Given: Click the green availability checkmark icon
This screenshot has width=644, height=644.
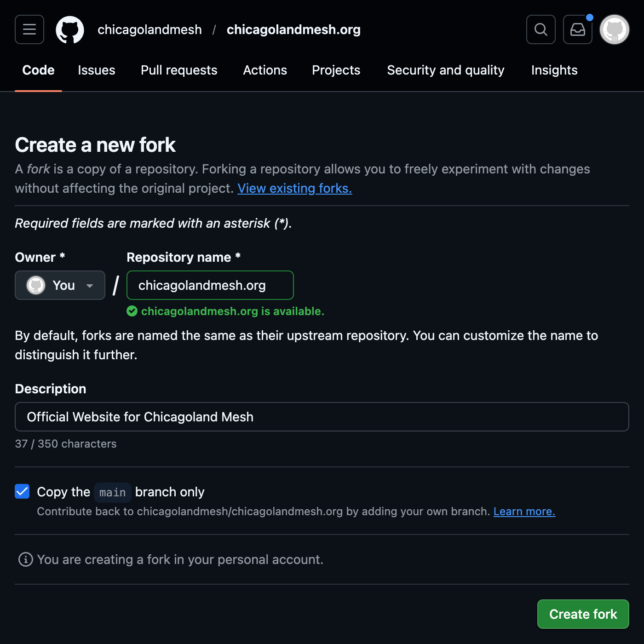Looking at the screenshot, I should click(x=132, y=311).
